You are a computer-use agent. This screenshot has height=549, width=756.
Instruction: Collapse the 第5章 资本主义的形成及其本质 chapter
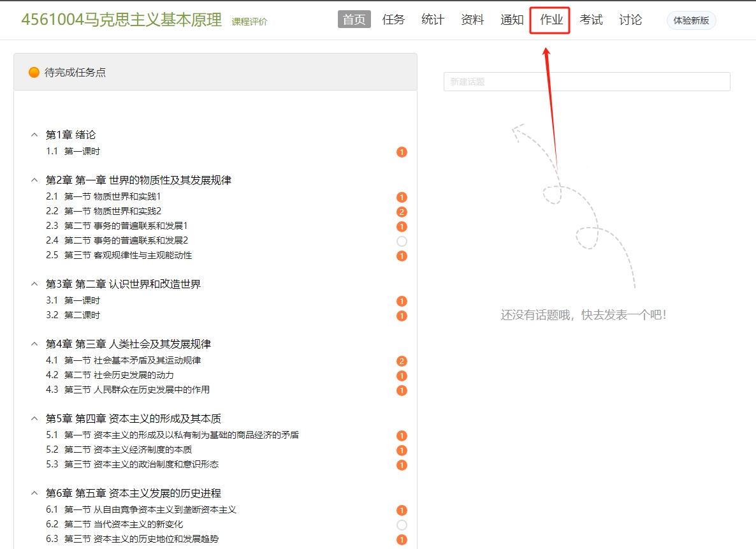pos(34,418)
